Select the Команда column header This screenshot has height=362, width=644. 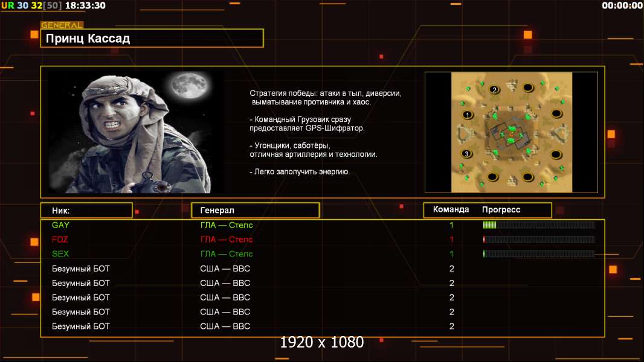(451, 210)
